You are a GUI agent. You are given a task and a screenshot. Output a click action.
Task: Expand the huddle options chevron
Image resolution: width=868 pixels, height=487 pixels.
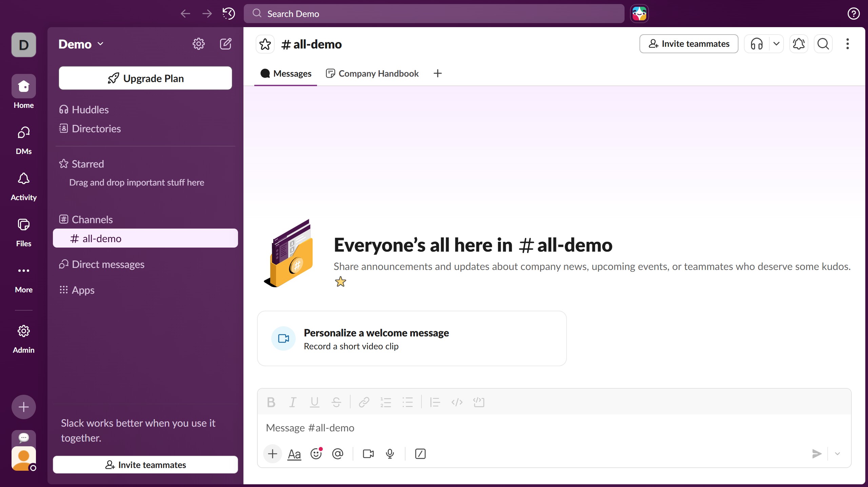click(776, 44)
